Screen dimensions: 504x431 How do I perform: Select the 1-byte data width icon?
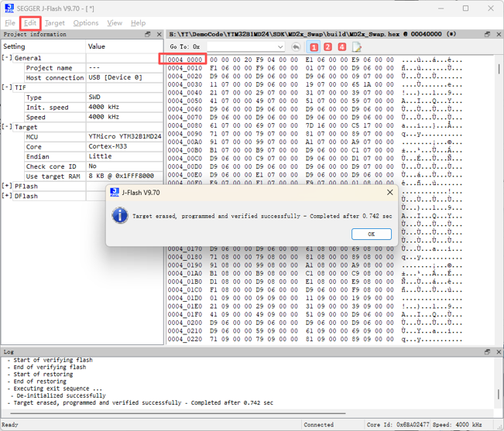tap(314, 47)
